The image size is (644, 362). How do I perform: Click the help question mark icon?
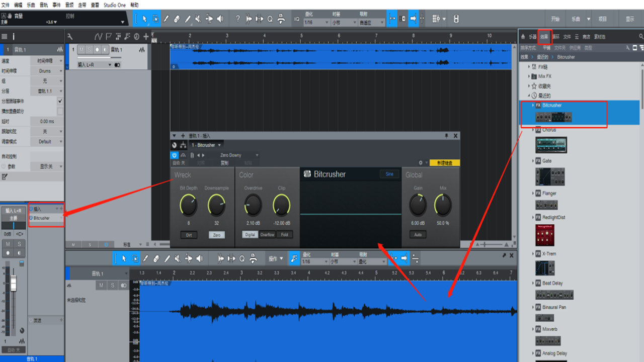pyautogui.click(x=238, y=19)
